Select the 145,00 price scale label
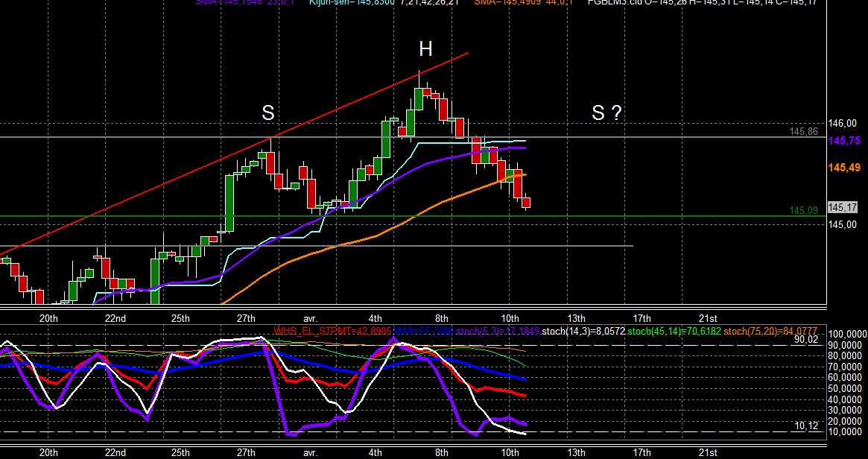This screenshot has width=868, height=459. click(x=843, y=224)
